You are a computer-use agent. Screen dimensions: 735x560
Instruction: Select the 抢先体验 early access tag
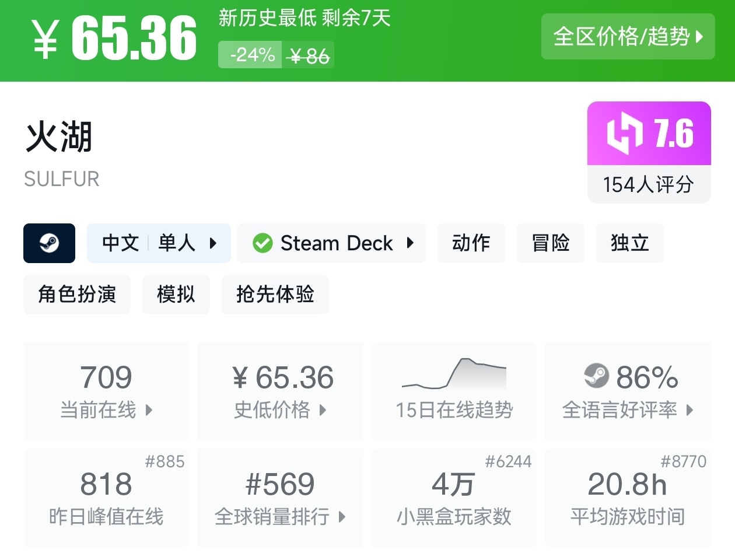click(x=275, y=295)
